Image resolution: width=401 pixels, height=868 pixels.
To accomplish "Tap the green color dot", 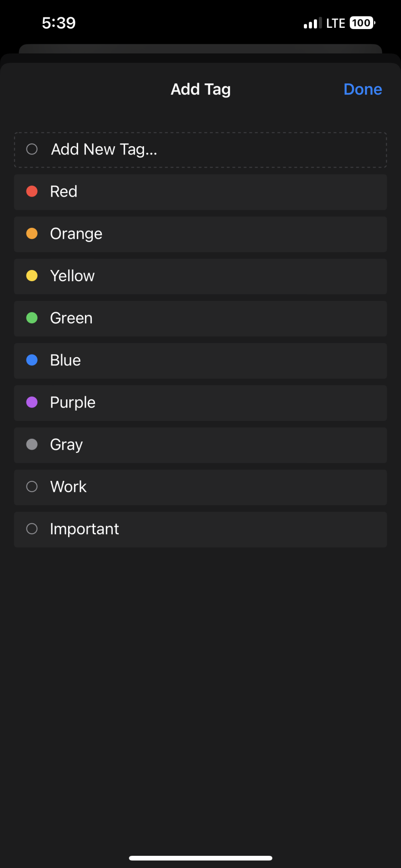I will click(x=32, y=318).
